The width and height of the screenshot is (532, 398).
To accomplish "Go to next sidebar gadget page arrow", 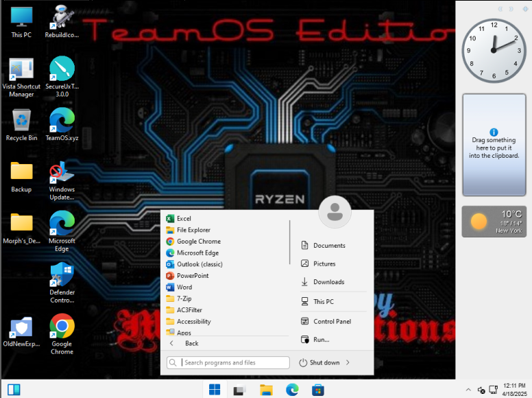I will [x=511, y=9].
